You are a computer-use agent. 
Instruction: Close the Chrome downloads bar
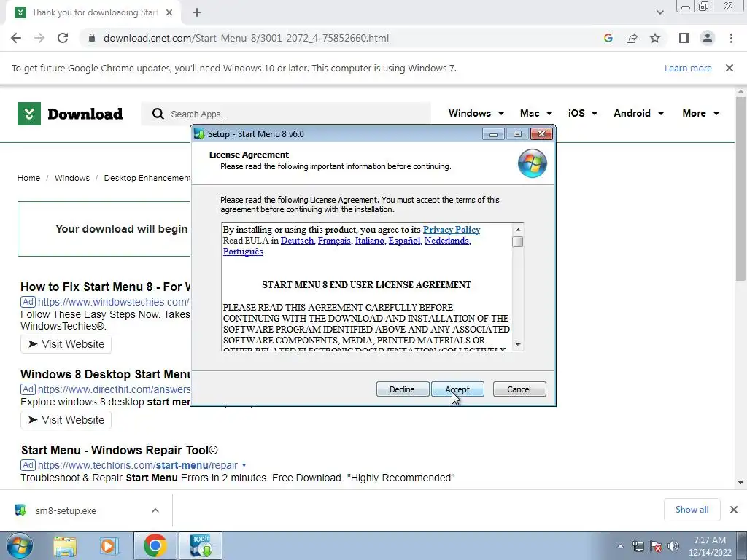734,510
